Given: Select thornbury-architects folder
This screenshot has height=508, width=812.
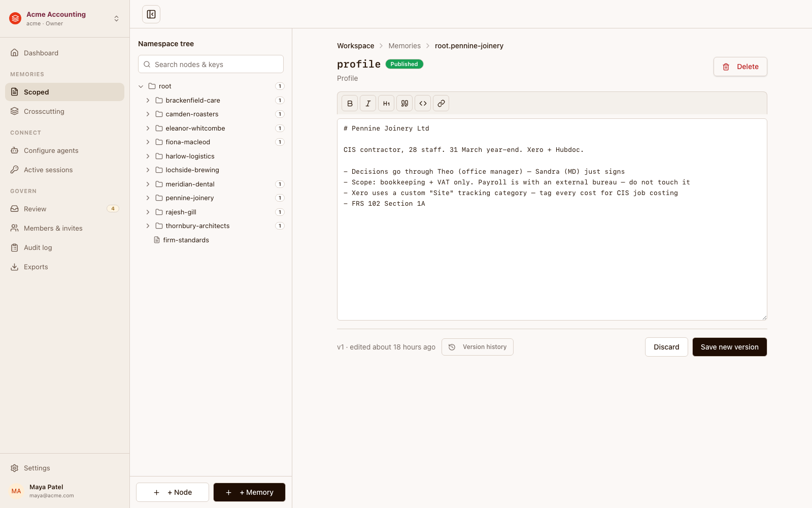Looking at the screenshot, I should [x=192, y=226].
